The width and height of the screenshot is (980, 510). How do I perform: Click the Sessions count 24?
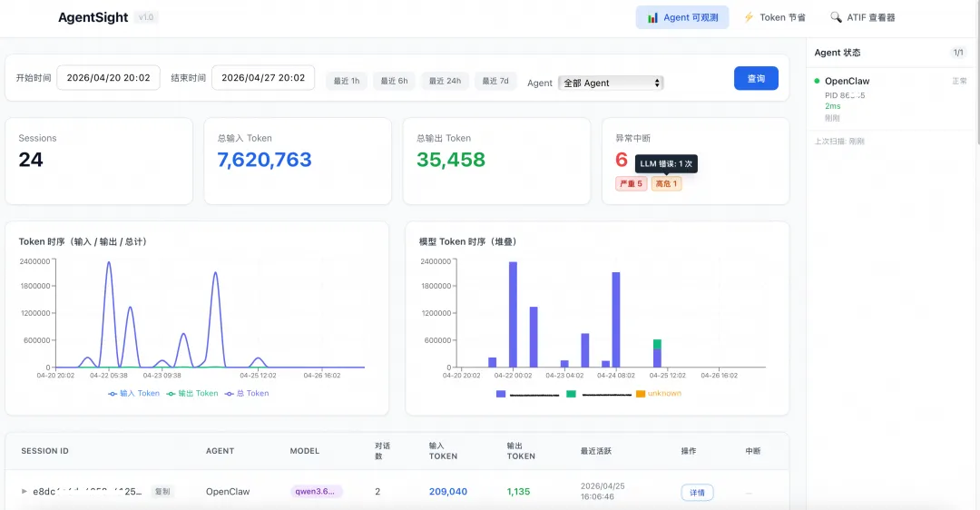coord(31,160)
